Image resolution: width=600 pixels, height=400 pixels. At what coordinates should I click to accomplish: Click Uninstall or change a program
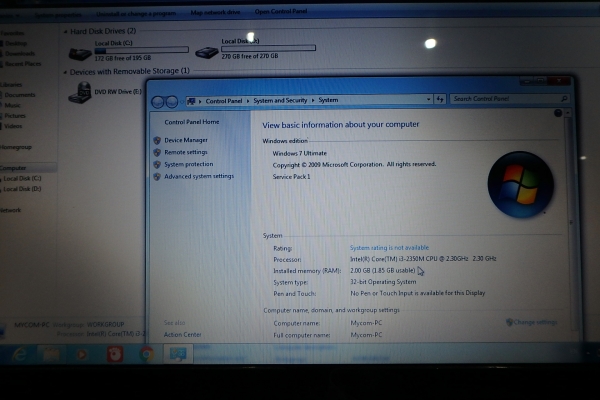[136, 13]
